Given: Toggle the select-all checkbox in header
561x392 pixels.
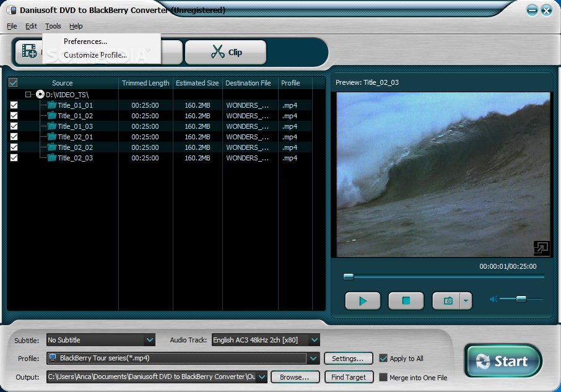Looking at the screenshot, I should pyautogui.click(x=13, y=82).
